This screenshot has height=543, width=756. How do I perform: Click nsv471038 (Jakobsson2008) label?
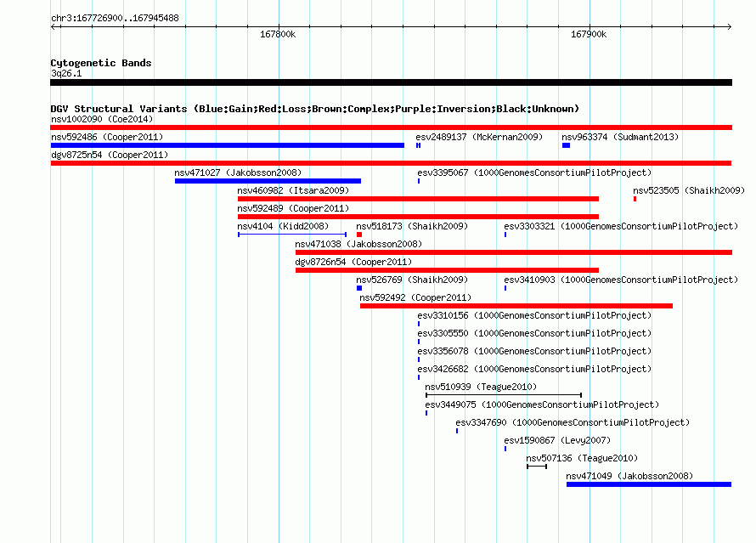(x=358, y=244)
